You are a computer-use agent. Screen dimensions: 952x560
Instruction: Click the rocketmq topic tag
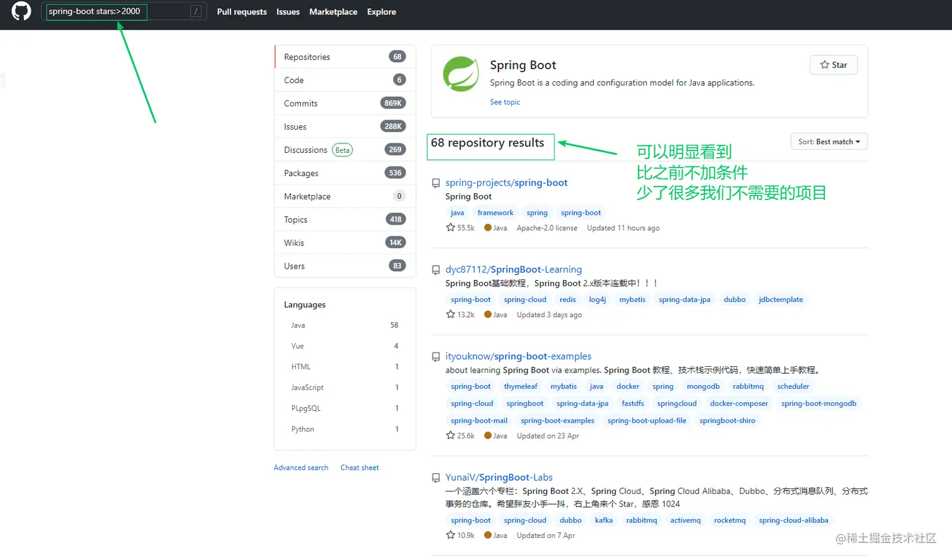click(730, 520)
